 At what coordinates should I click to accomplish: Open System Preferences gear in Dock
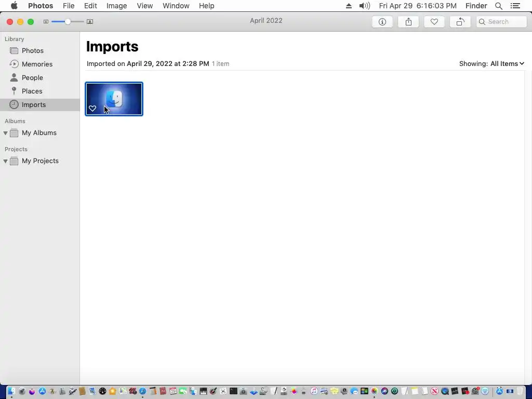point(475,391)
